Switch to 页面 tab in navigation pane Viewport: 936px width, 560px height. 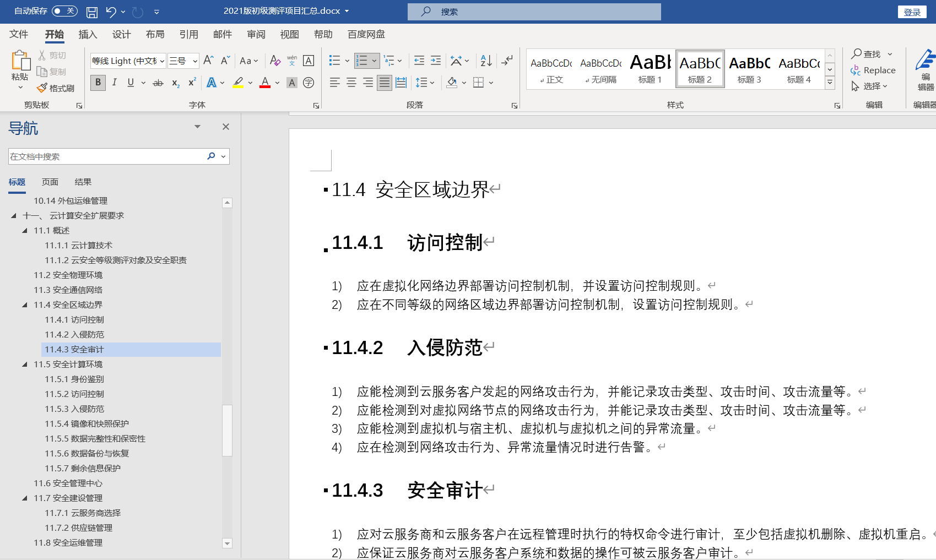tap(50, 182)
